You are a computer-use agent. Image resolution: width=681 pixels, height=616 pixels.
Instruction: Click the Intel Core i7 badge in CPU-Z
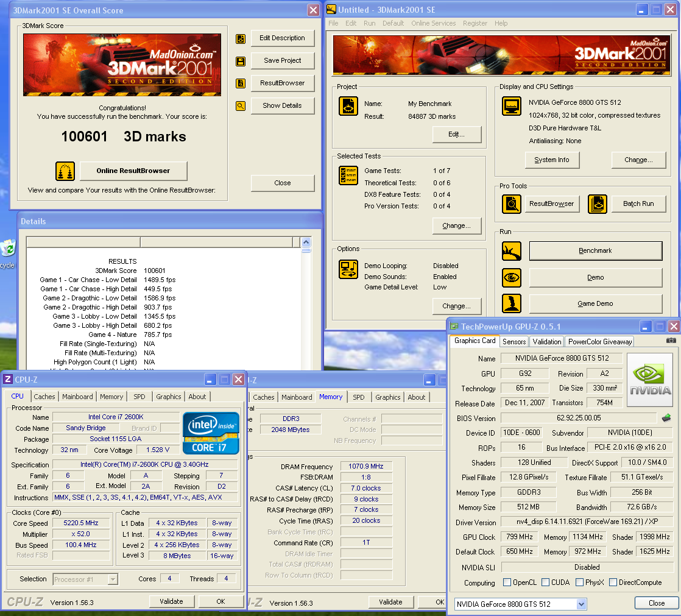tap(211, 433)
